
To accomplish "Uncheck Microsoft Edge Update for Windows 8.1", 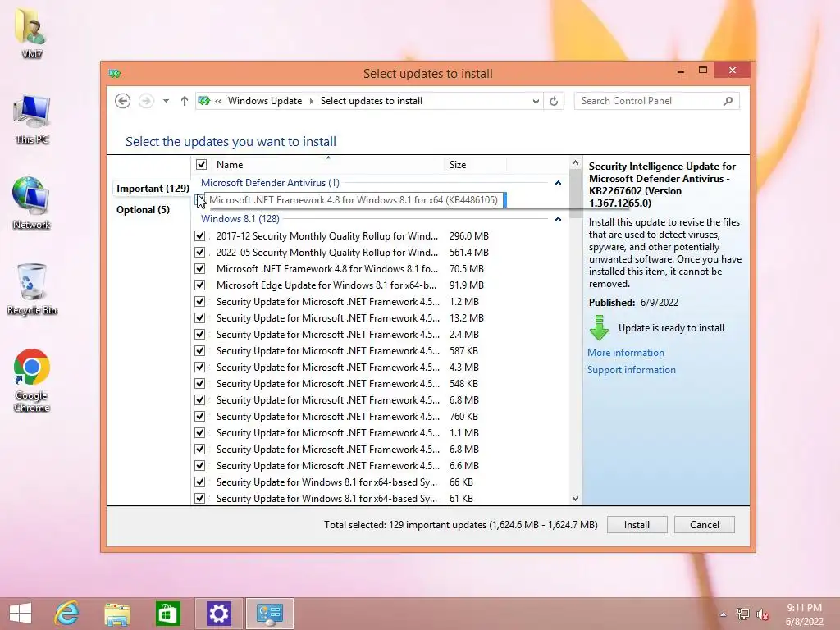I will tap(200, 285).
